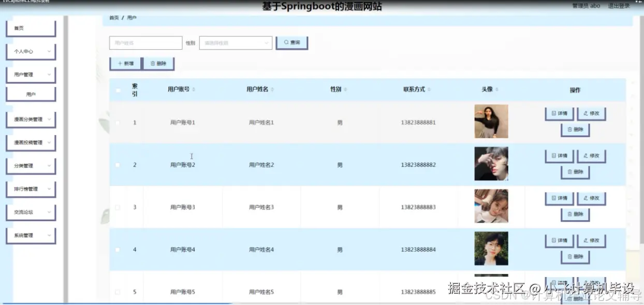Click 用户姓名5 cell
Viewport: 644px width, 305px height.
[x=261, y=292]
